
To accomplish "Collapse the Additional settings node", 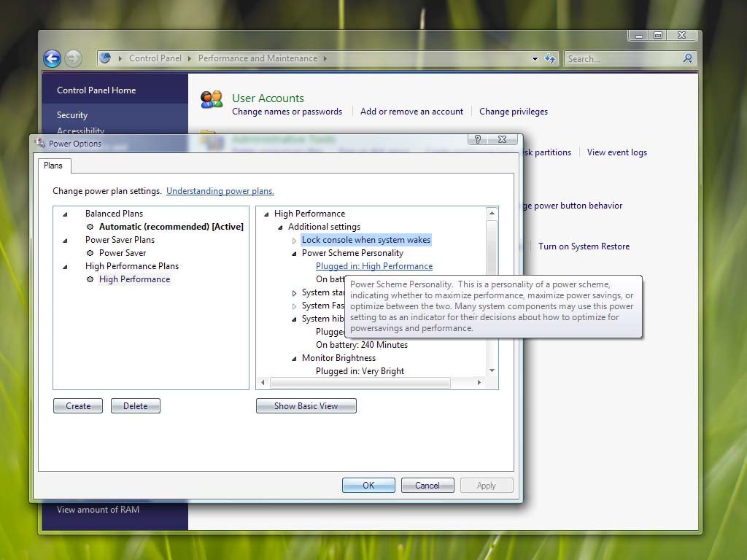I will click(x=280, y=227).
